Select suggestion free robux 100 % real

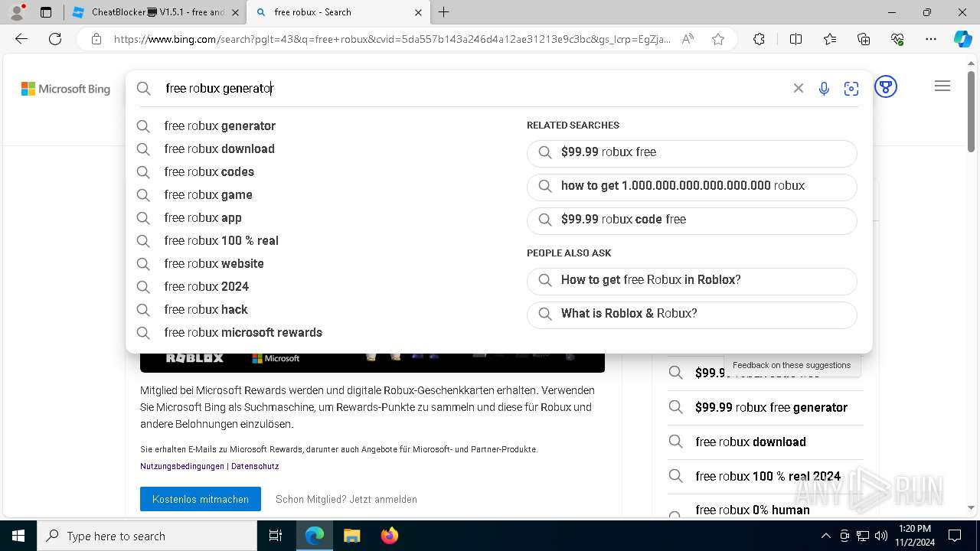221,240
